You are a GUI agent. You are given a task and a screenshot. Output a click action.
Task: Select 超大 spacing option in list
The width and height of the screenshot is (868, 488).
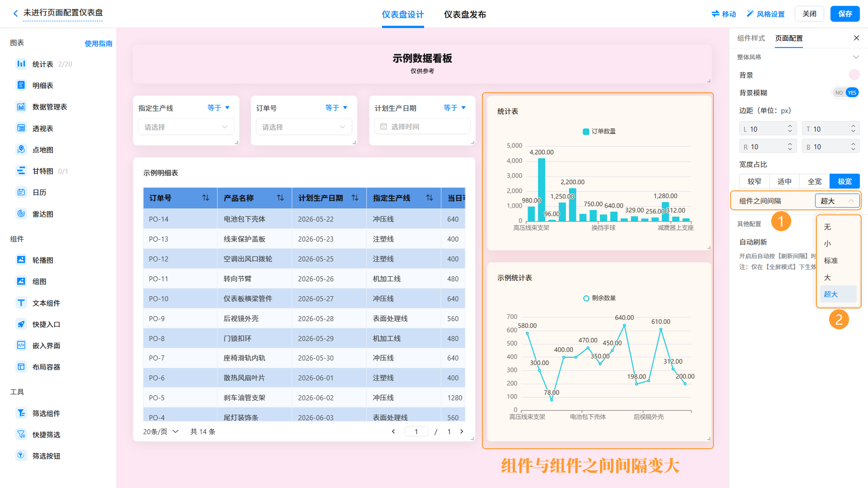pos(838,294)
